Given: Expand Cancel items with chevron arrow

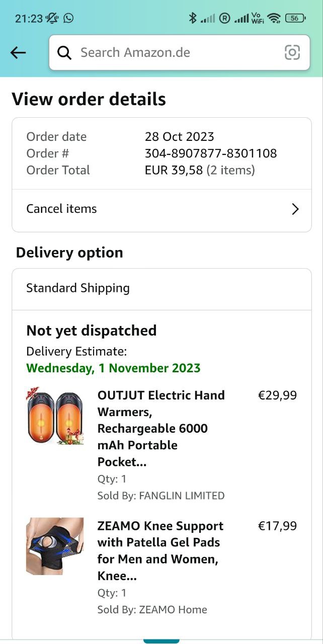Looking at the screenshot, I should pyautogui.click(x=295, y=209).
